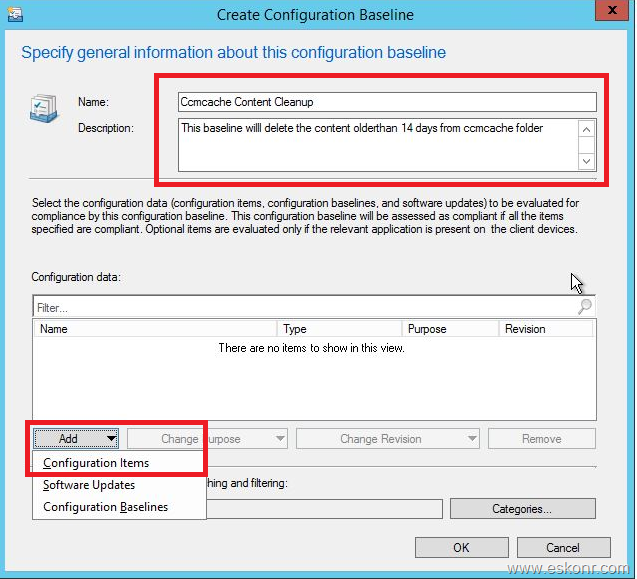
Task: Choose Software Updates from the Add menu
Action: tap(89, 485)
